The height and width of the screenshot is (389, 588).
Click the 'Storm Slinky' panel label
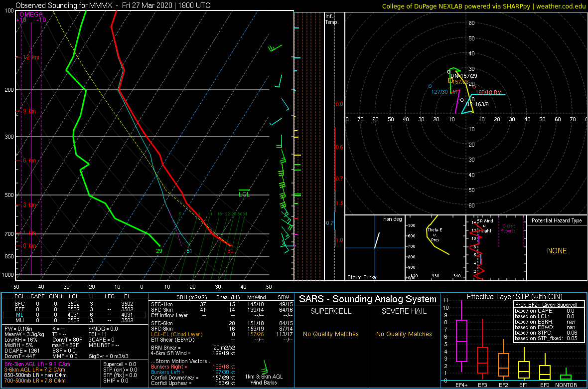[x=361, y=277]
